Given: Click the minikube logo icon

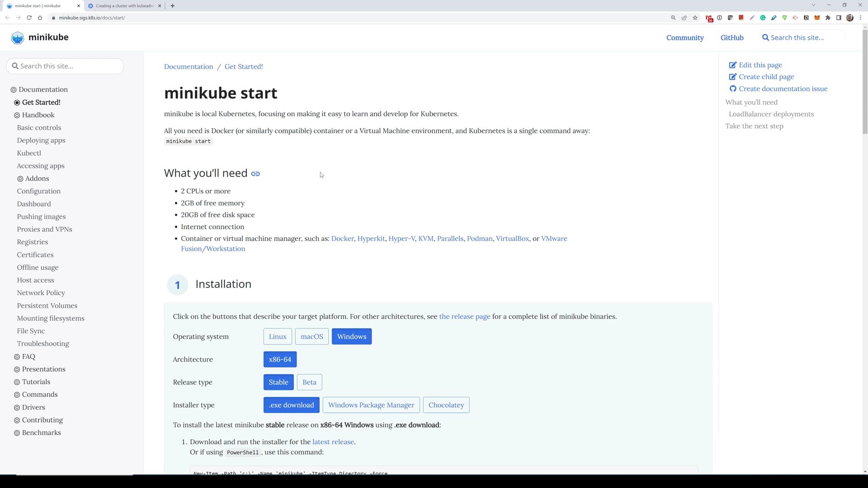Looking at the screenshot, I should (18, 38).
